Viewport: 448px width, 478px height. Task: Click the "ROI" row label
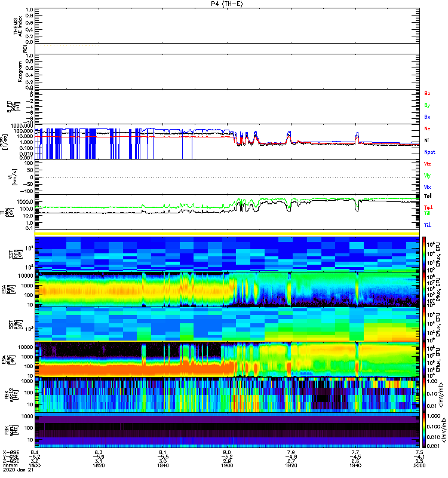pos(25,49)
